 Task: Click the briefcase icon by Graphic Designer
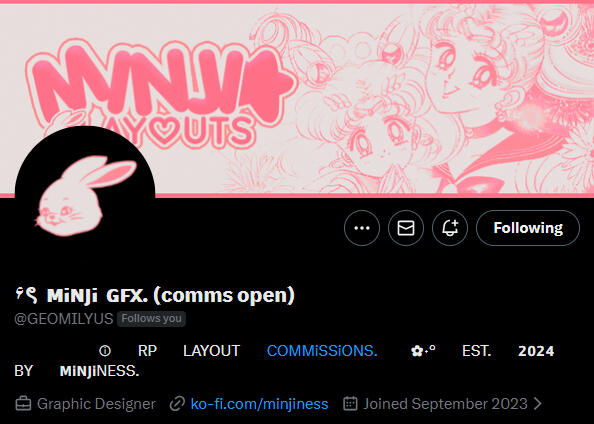pyautogui.click(x=23, y=404)
